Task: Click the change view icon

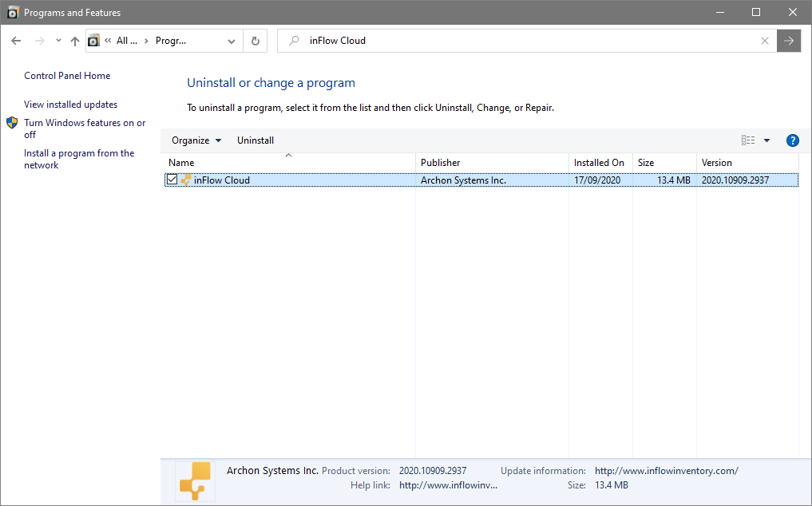Action: [x=748, y=140]
